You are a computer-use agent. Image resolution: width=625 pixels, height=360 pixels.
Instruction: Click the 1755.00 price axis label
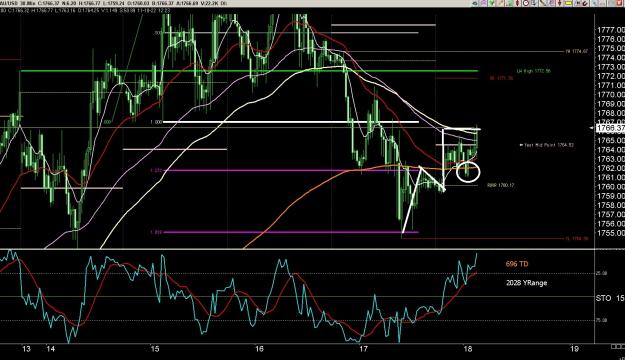click(x=610, y=233)
